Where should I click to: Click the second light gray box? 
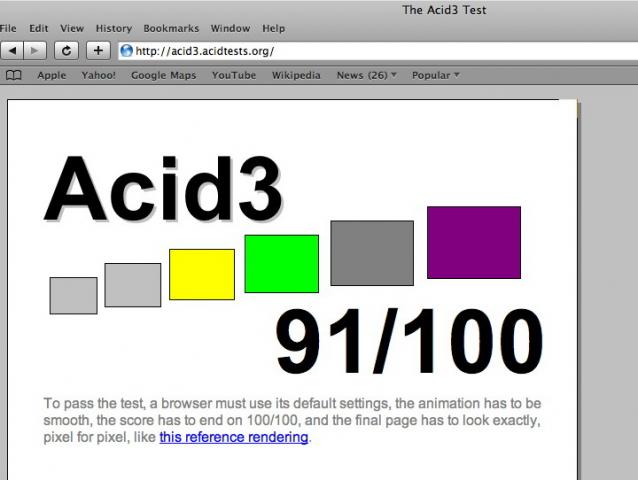pyautogui.click(x=133, y=285)
